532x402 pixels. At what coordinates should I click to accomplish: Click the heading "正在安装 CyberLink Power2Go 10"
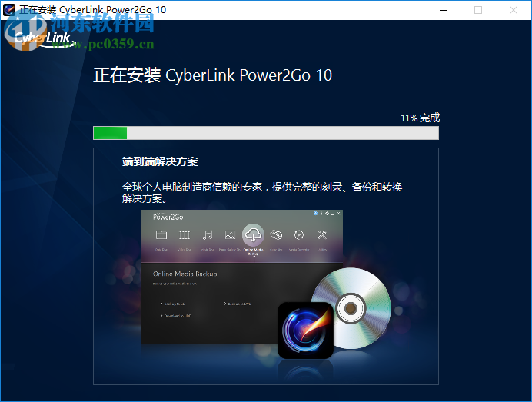click(213, 75)
